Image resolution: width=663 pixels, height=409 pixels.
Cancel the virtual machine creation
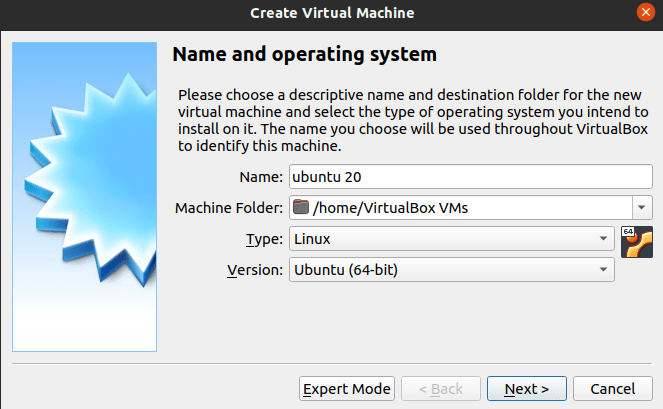point(613,389)
